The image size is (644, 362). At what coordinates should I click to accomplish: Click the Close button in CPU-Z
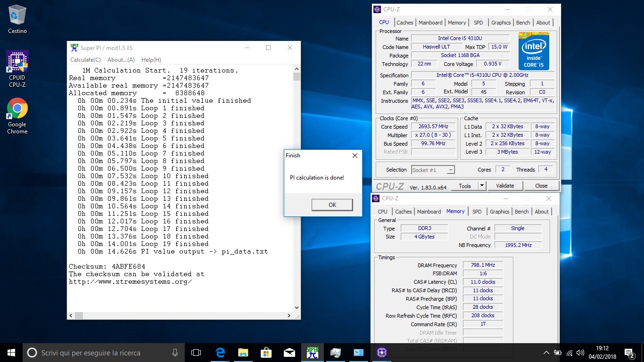[541, 186]
